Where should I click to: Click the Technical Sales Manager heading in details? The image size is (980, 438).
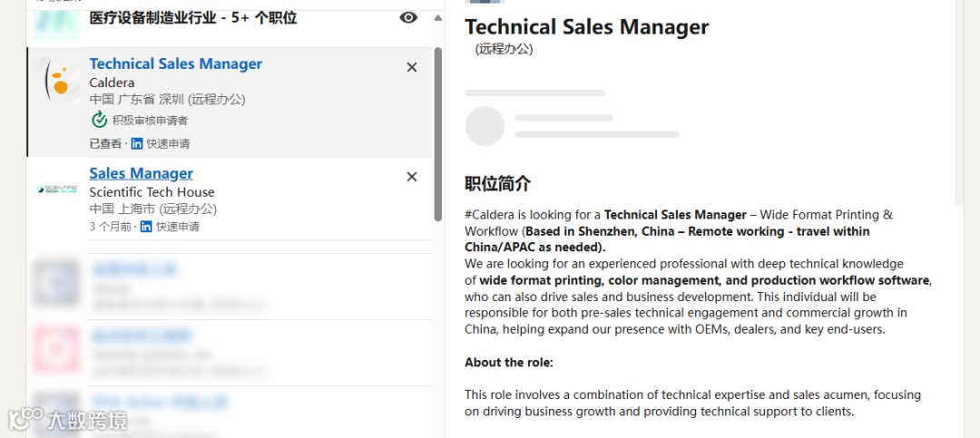pyautogui.click(x=586, y=27)
